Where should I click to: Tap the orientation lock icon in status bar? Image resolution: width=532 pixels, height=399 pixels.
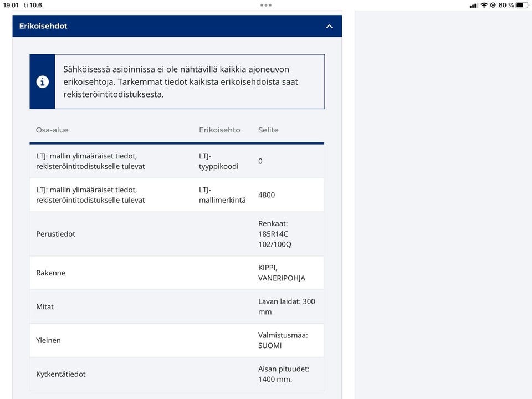[x=493, y=5]
